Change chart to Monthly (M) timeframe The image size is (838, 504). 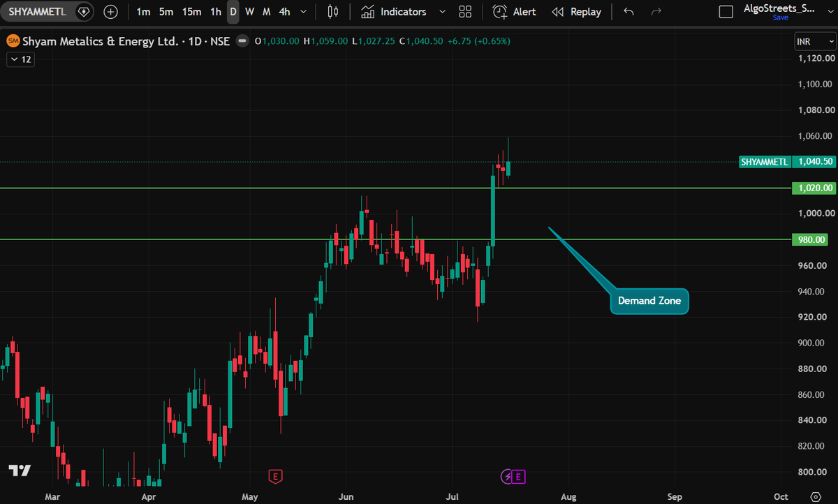266,12
